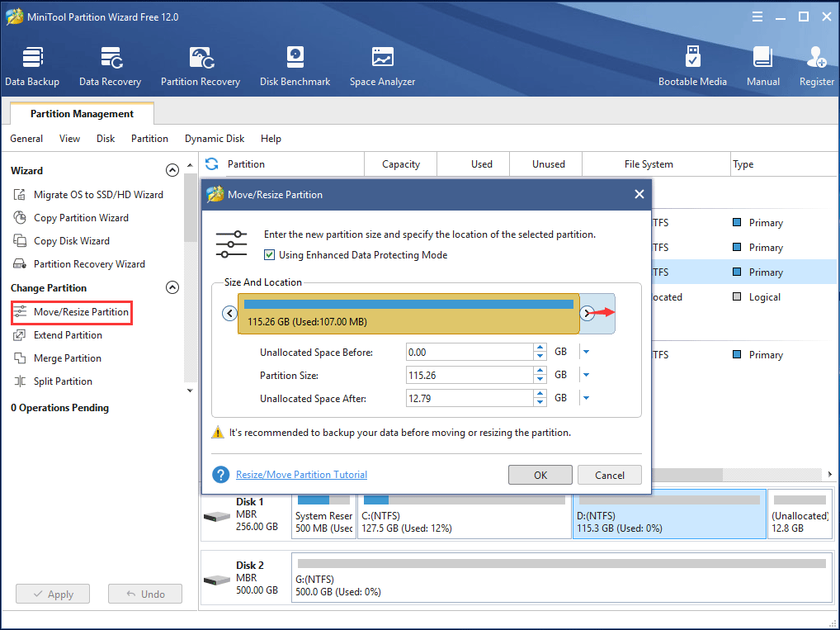Open the Dynamic Disk menu
The width and height of the screenshot is (840, 630).
tap(215, 139)
